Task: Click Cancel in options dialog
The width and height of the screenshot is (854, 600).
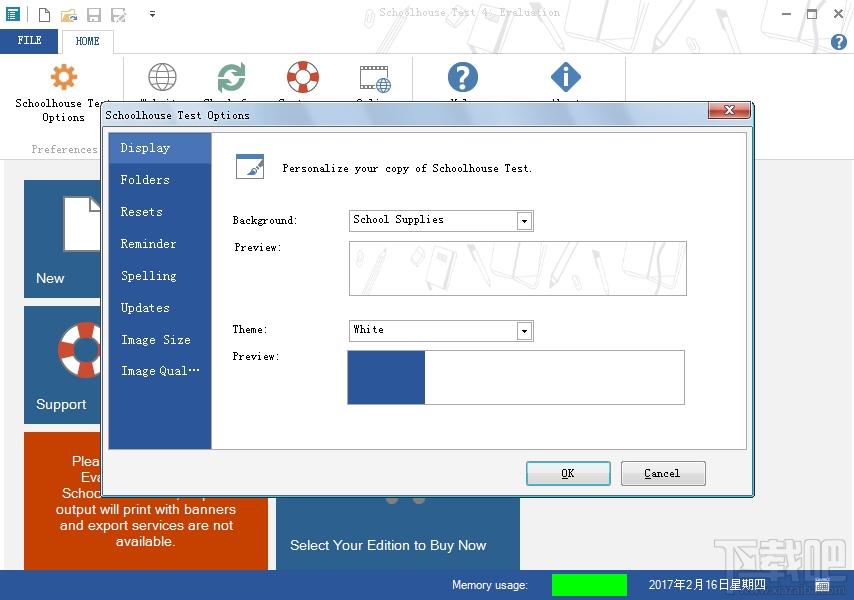Action: [x=663, y=473]
